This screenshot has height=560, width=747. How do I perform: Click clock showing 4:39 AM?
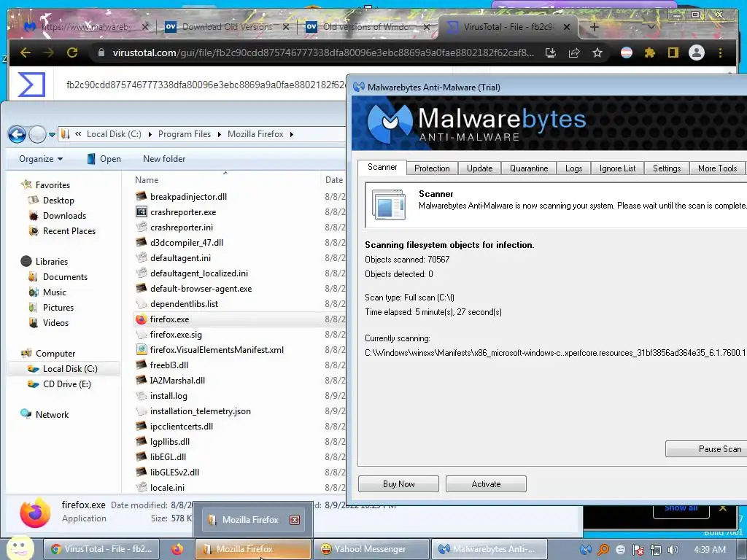[x=710, y=550]
